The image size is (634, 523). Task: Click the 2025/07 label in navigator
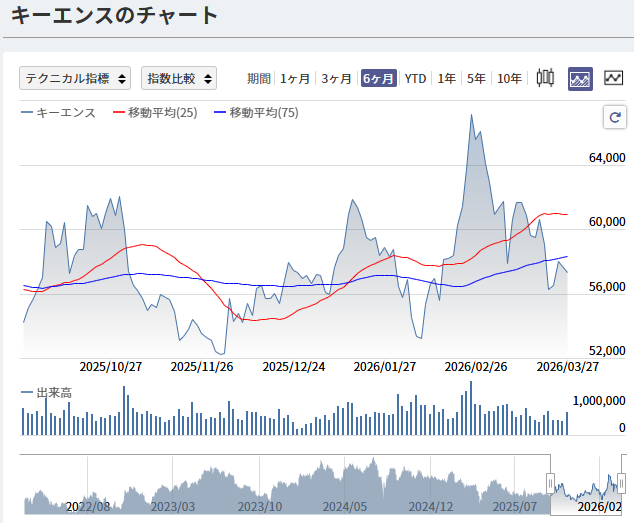click(x=515, y=506)
